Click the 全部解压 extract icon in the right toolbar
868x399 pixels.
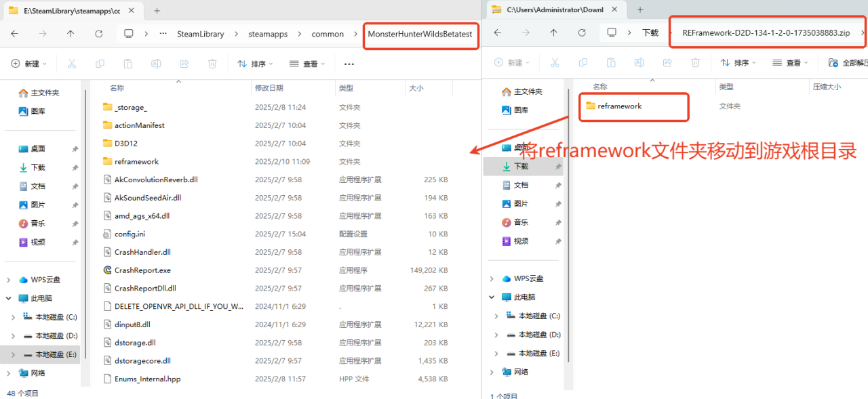[833, 63]
